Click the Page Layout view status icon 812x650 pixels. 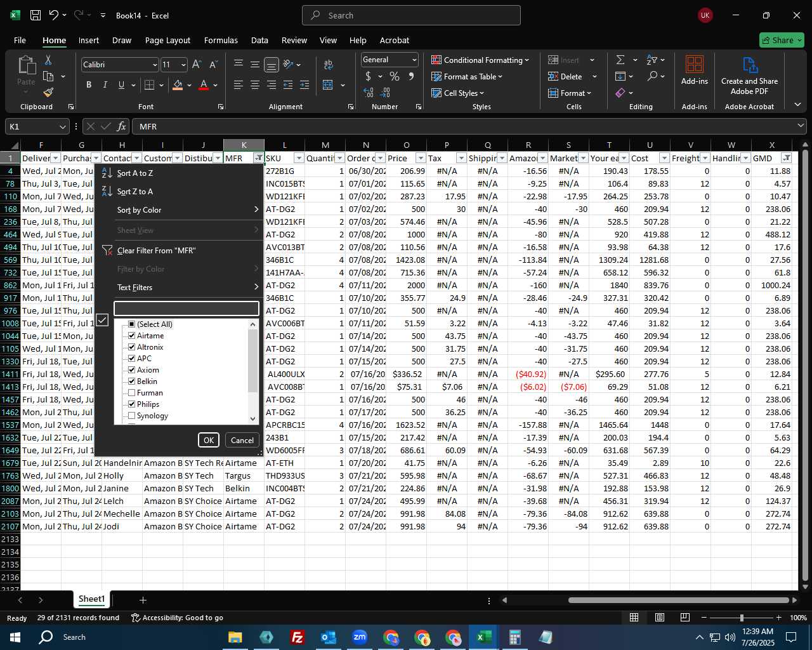[x=659, y=618]
